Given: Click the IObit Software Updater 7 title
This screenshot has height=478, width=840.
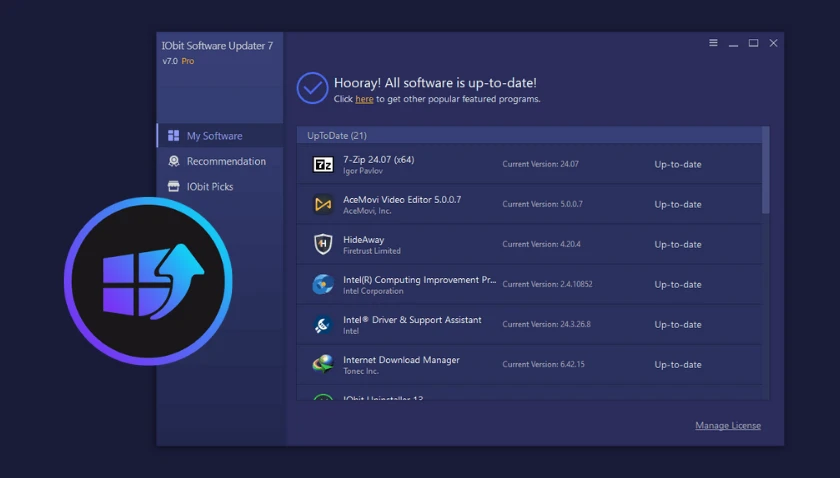Looking at the screenshot, I should [217, 46].
